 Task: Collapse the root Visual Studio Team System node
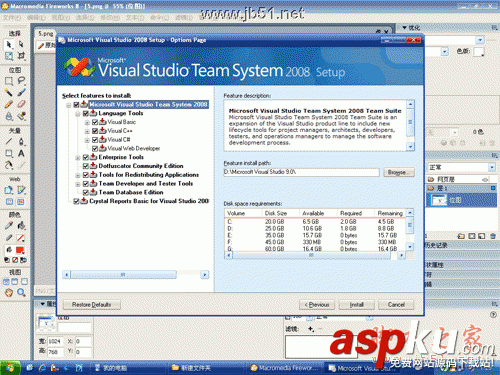68,105
